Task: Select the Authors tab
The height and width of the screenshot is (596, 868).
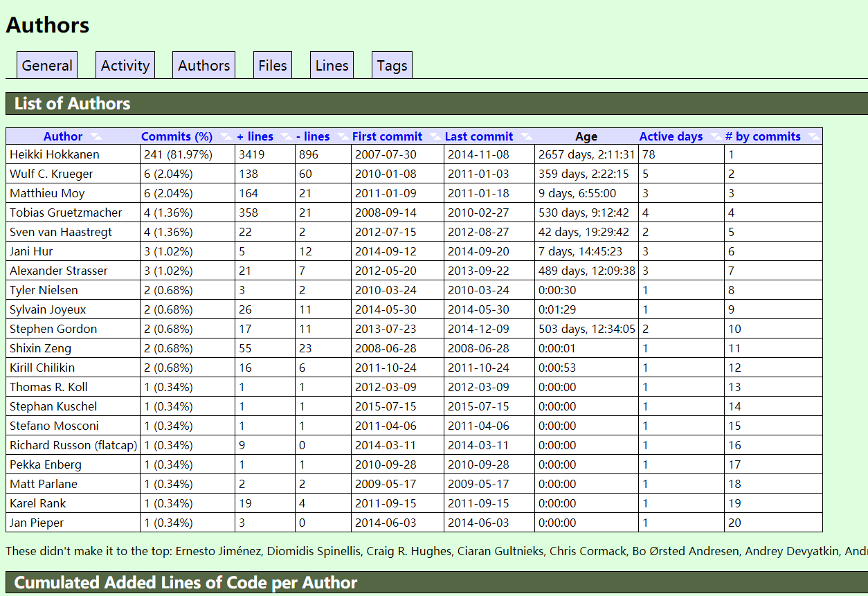Action: (204, 65)
